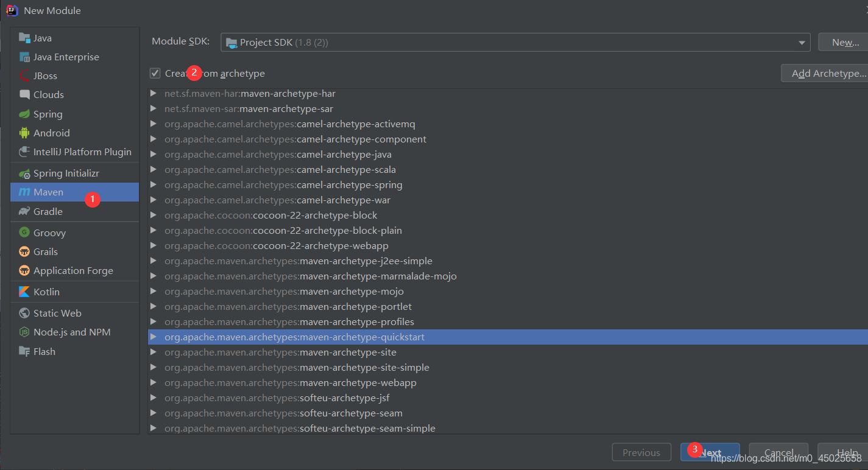Click the JBoss icon in sidebar
The image size is (868, 470).
point(24,75)
